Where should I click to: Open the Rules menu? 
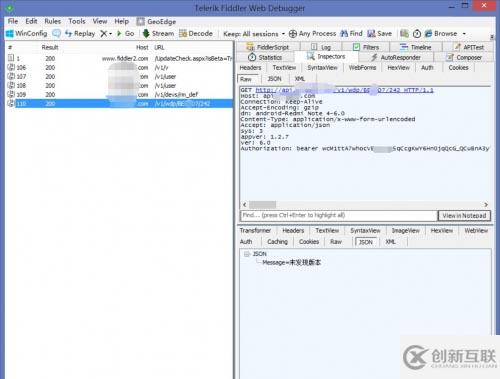(x=53, y=21)
